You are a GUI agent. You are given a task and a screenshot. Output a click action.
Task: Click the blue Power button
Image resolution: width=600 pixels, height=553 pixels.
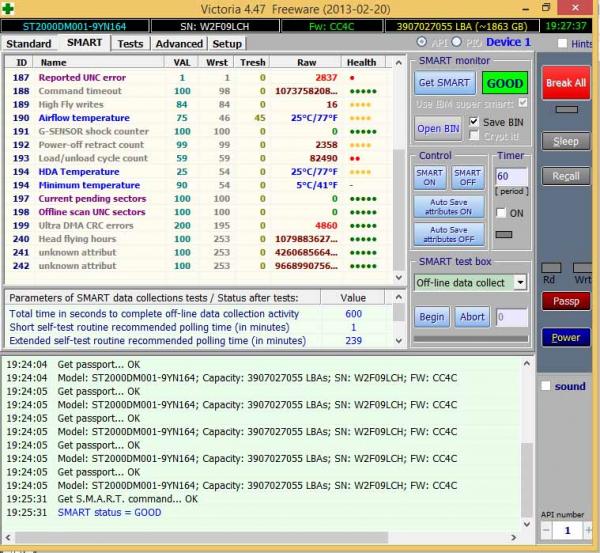pyautogui.click(x=565, y=337)
